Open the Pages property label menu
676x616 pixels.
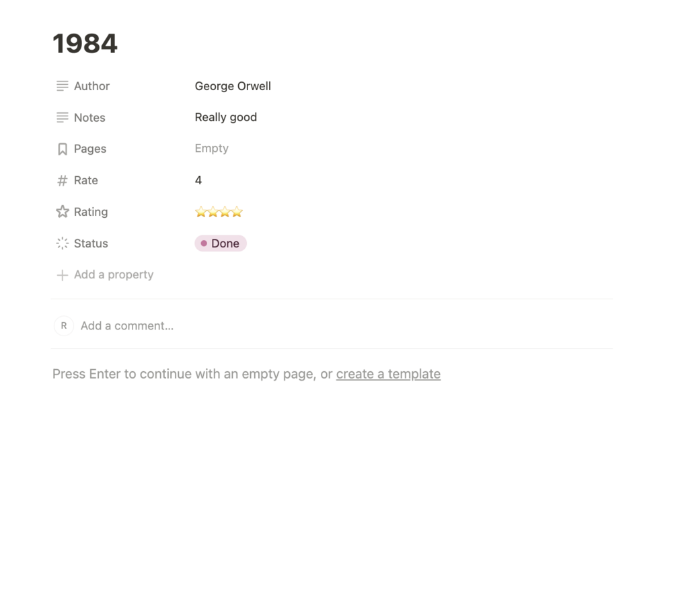(x=90, y=149)
